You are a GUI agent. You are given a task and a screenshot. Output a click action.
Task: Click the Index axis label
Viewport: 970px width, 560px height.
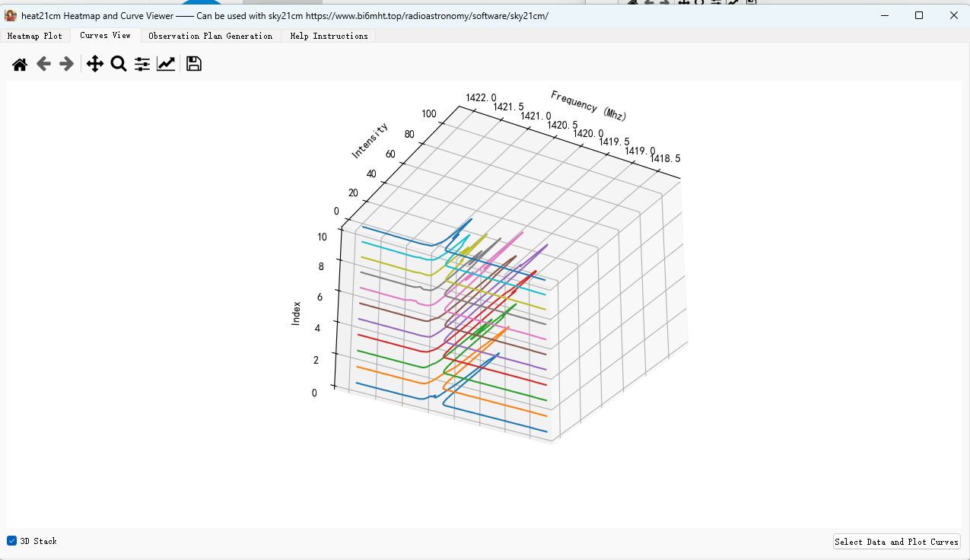pyautogui.click(x=296, y=313)
